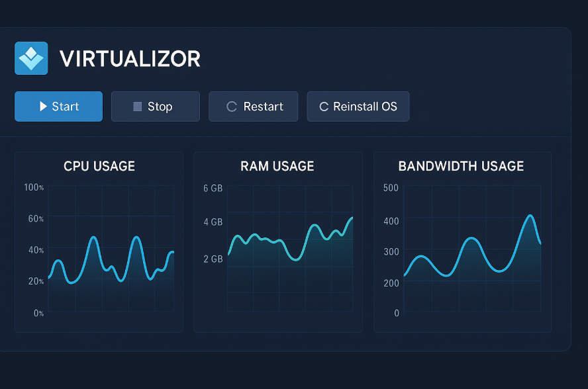Click the 500 label on bandwidth axis
Screen dimensions: 588x389
pos(390,187)
